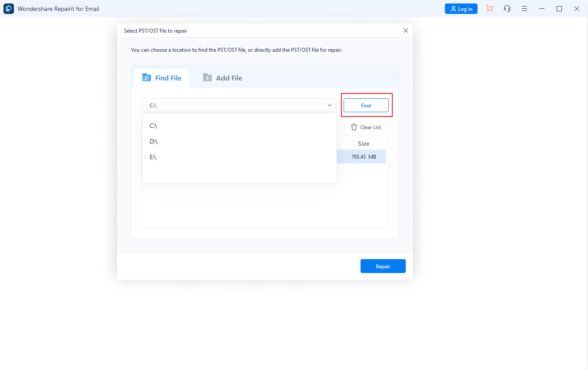
Task: Select drive D:\ in the dropdown list
Action: coord(154,142)
